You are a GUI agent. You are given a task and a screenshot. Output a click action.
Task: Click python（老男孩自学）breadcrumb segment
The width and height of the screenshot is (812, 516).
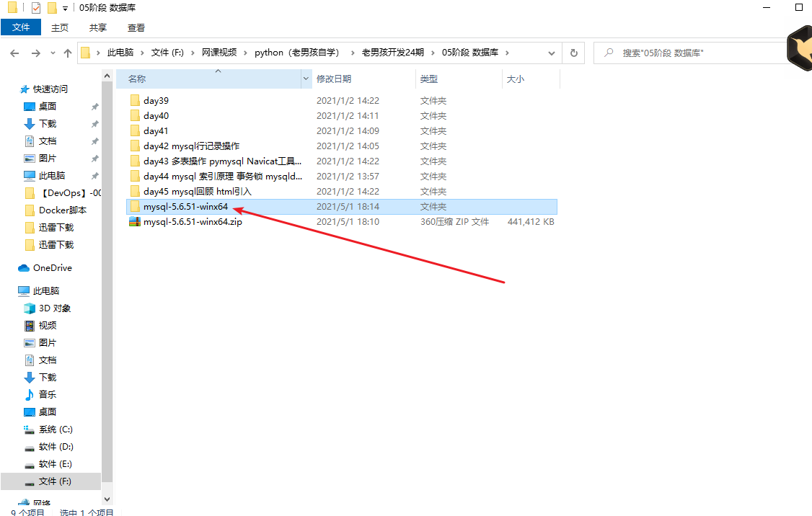click(299, 53)
